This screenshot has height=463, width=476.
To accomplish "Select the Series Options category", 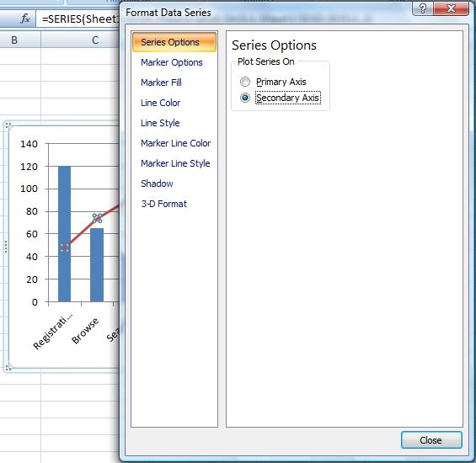I will tap(174, 42).
